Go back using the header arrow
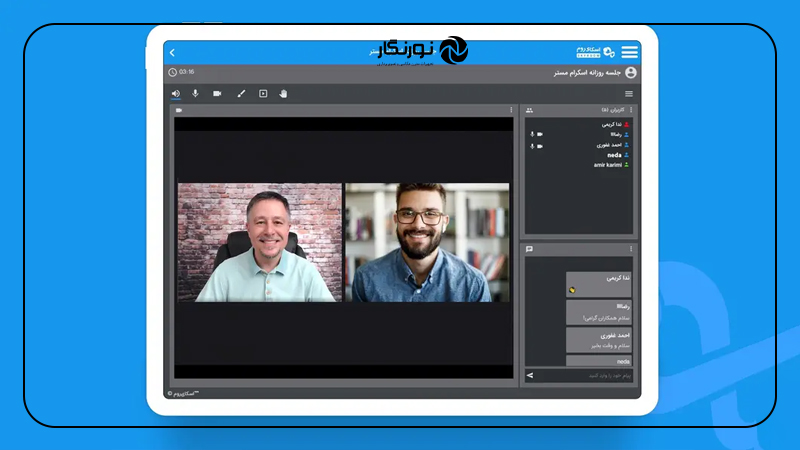 tap(172, 53)
